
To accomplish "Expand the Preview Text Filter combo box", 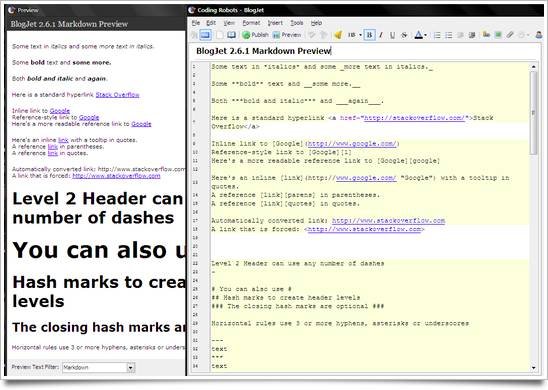I will point(130,367).
